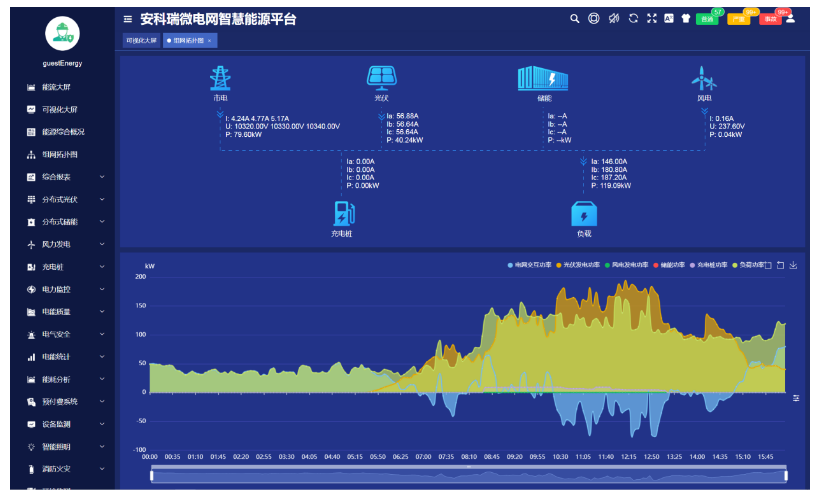821x502 pixels.
Task: Click the small settings icon at chart right edge
Action: (796, 398)
